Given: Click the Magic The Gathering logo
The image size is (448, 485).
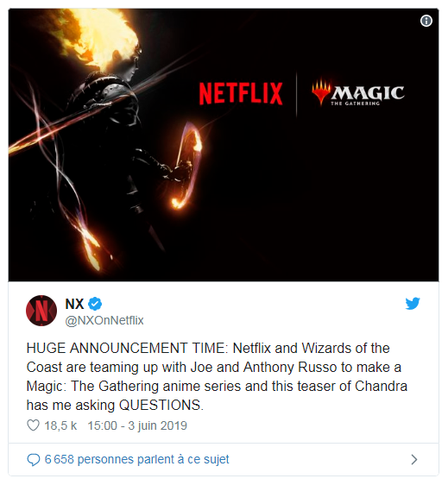Looking at the screenshot, I should point(357,93).
